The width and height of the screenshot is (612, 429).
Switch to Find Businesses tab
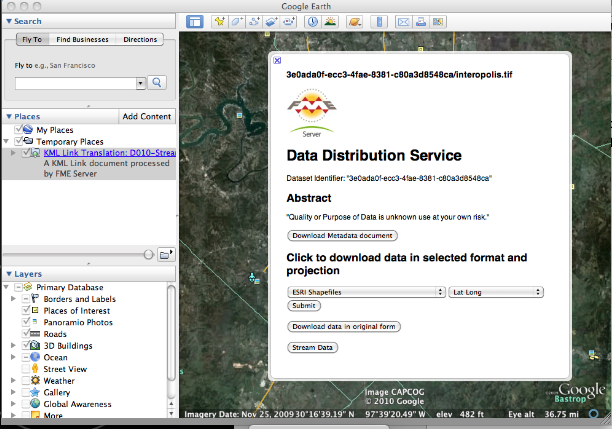coord(82,39)
